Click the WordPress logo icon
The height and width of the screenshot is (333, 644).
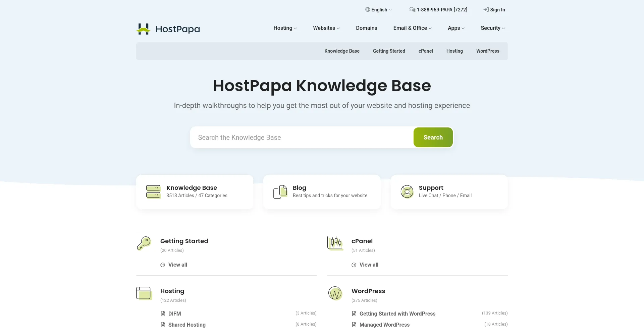(x=335, y=293)
